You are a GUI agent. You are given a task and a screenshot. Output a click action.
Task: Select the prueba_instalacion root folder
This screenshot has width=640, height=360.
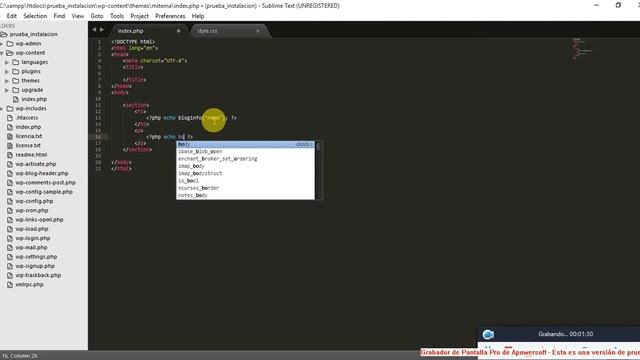tap(33, 34)
